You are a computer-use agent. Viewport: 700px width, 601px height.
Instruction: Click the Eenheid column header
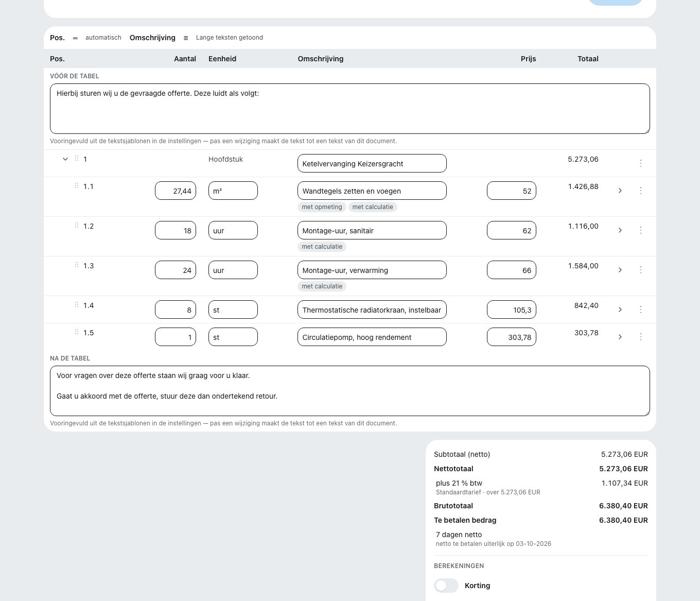[x=222, y=59]
